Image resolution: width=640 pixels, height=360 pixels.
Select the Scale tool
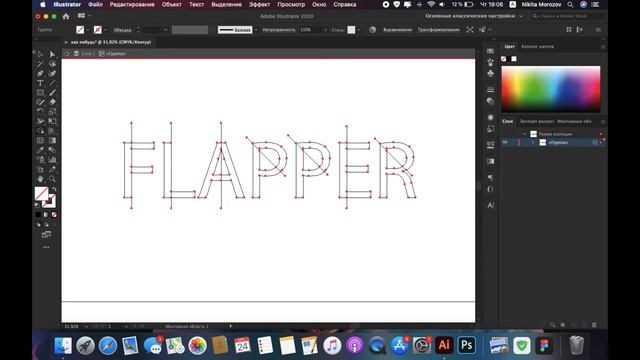coord(52,111)
